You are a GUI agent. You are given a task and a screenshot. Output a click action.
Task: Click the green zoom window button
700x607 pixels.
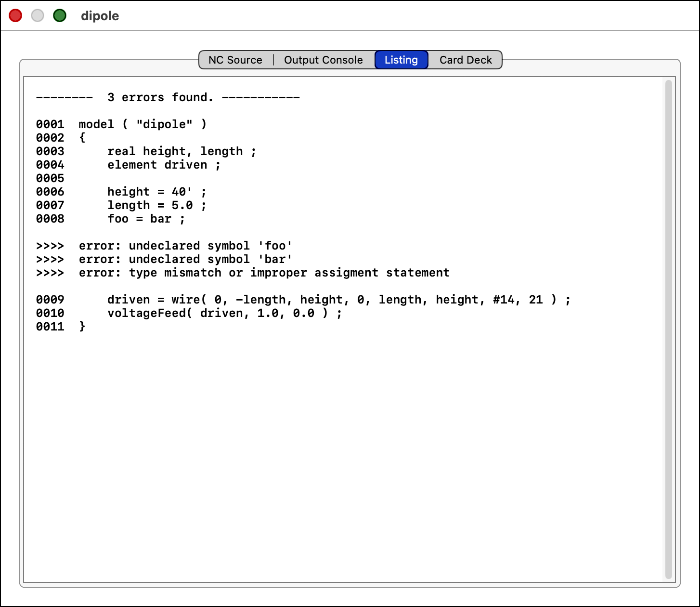[60, 16]
